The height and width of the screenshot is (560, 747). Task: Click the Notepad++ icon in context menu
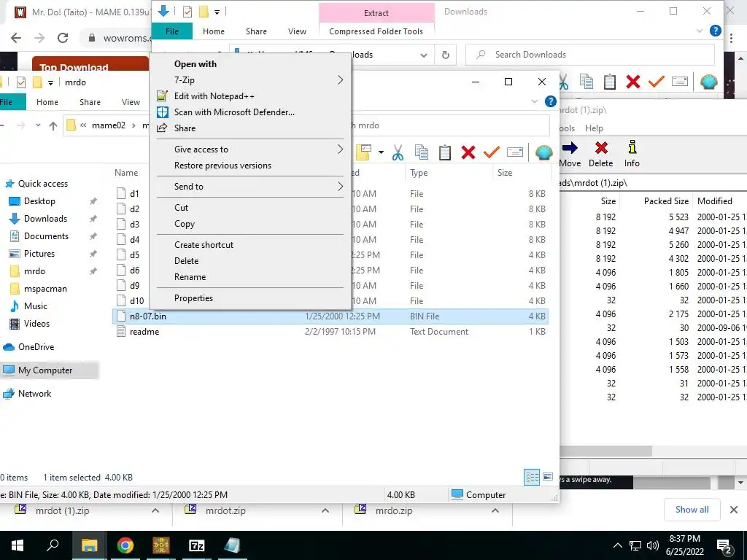tap(163, 96)
